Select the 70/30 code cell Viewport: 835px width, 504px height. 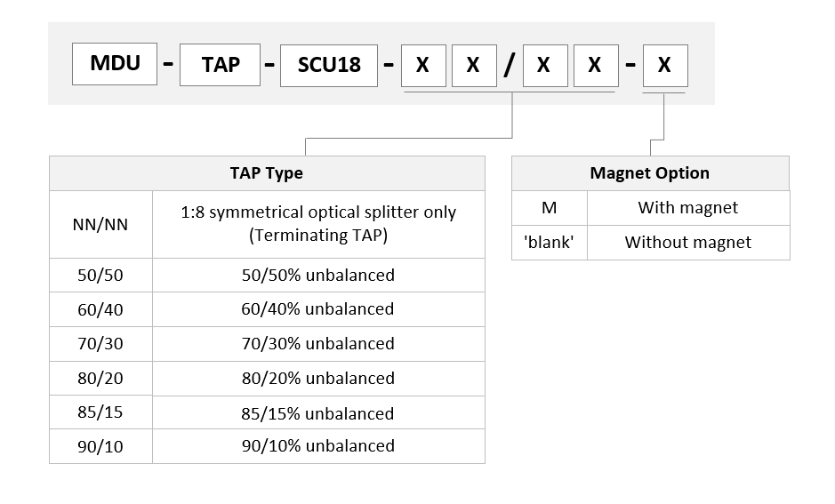100,344
